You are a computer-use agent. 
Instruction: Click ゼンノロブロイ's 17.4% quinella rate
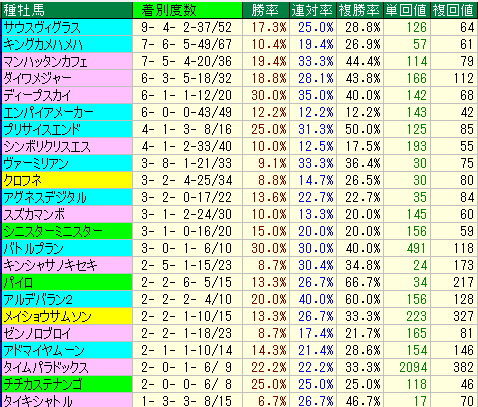point(316,333)
